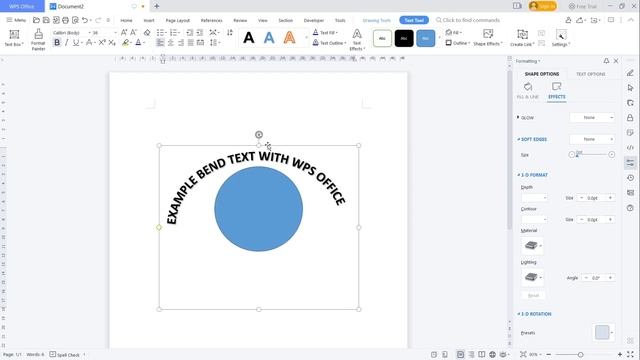Click the selection arrow icon in right sidebar

click(630, 88)
